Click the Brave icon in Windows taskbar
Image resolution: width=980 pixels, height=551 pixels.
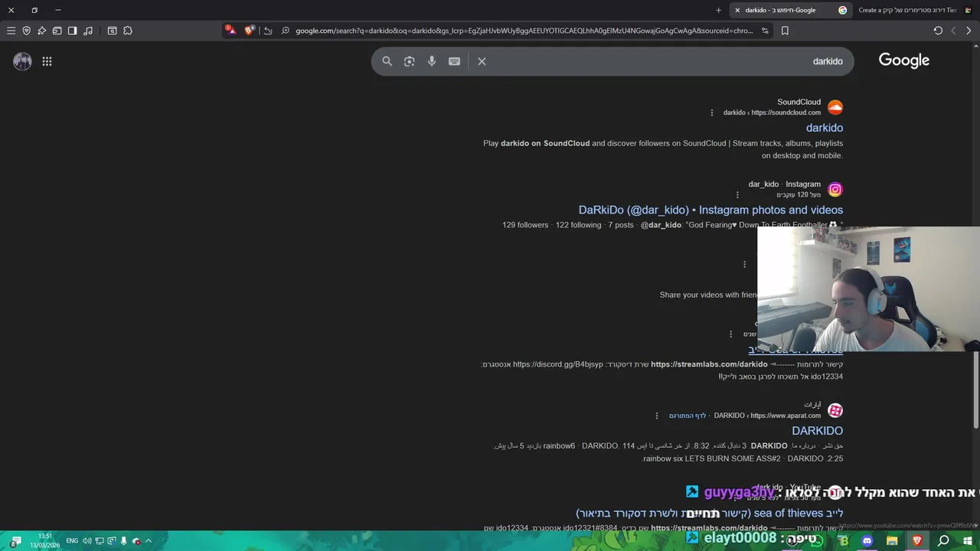tap(917, 541)
